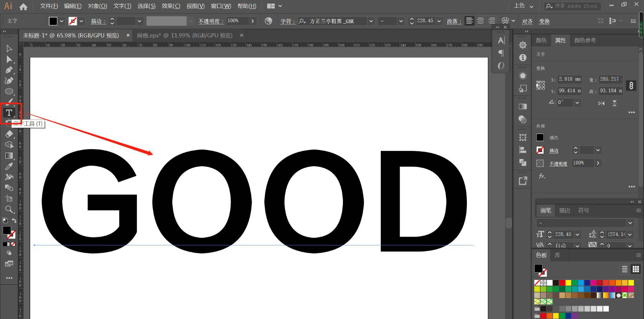Switch to the 颜色 panel tab
This screenshot has height=319, width=644.
coord(541,40)
